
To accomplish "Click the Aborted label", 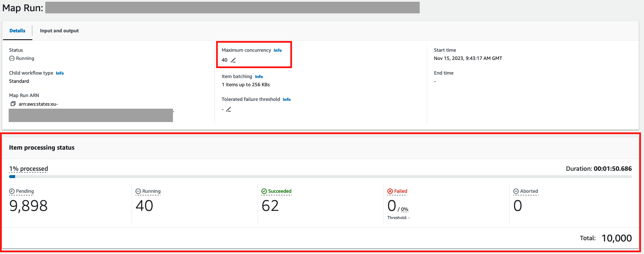I will (x=529, y=191).
